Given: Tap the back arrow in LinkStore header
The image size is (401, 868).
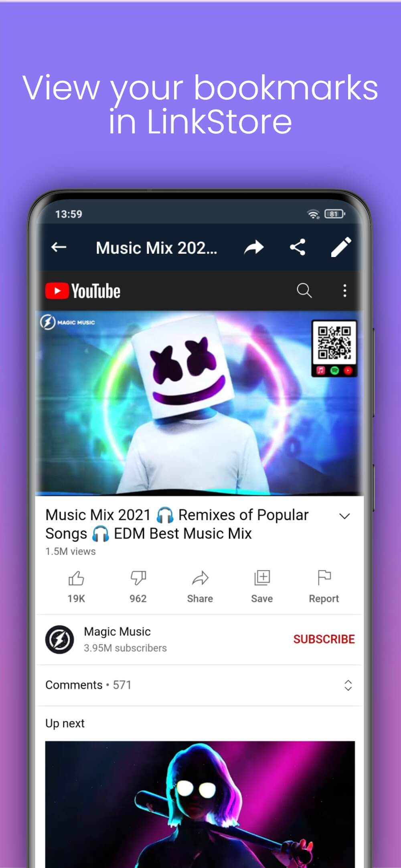Looking at the screenshot, I should pos(59,247).
